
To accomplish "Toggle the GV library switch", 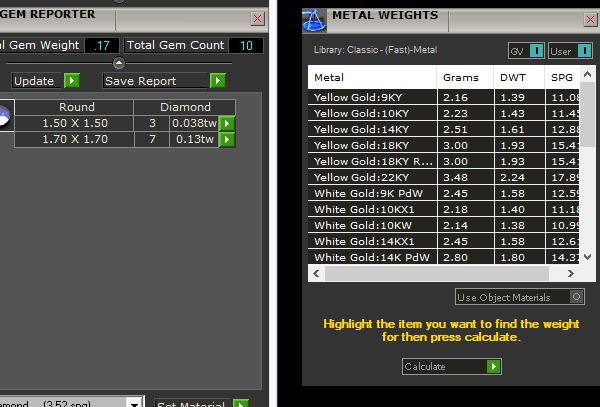I will click(536, 50).
